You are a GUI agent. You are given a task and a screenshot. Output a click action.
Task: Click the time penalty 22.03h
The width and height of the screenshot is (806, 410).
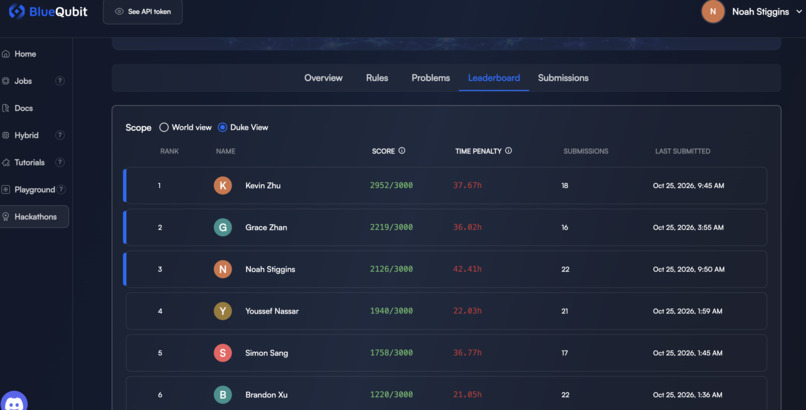pos(467,311)
